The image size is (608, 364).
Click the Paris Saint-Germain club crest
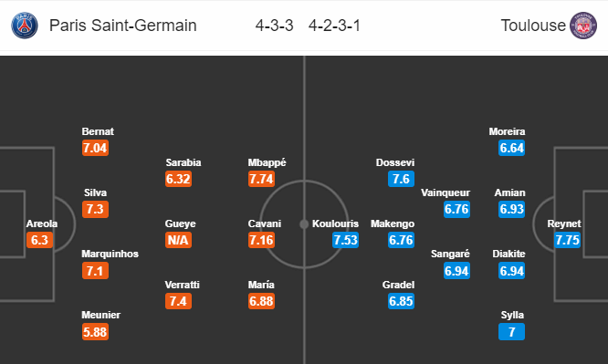[25, 26]
